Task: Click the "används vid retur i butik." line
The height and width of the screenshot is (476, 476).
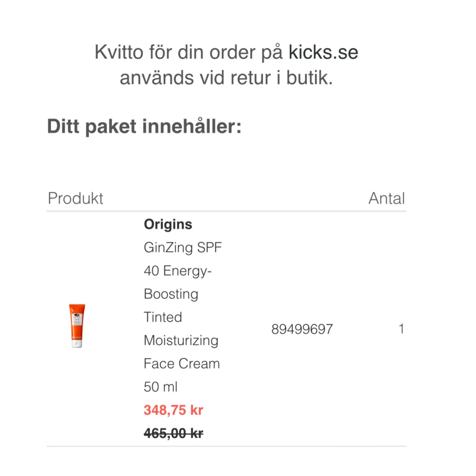Action: tap(226, 78)
